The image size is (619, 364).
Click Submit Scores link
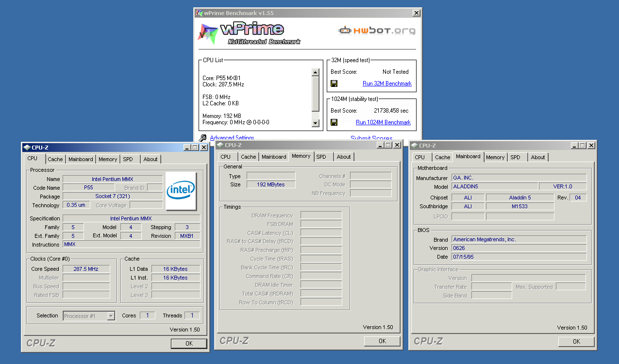[x=371, y=138]
